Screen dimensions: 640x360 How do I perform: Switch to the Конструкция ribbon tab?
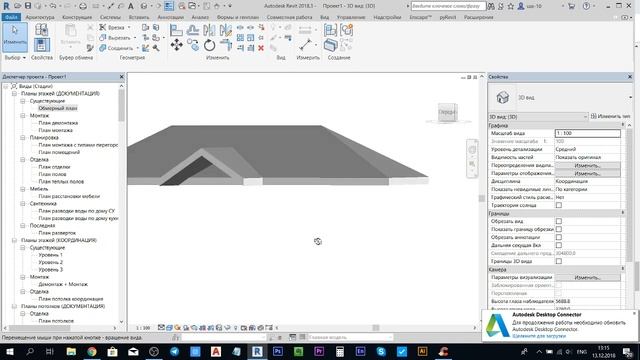click(x=77, y=17)
